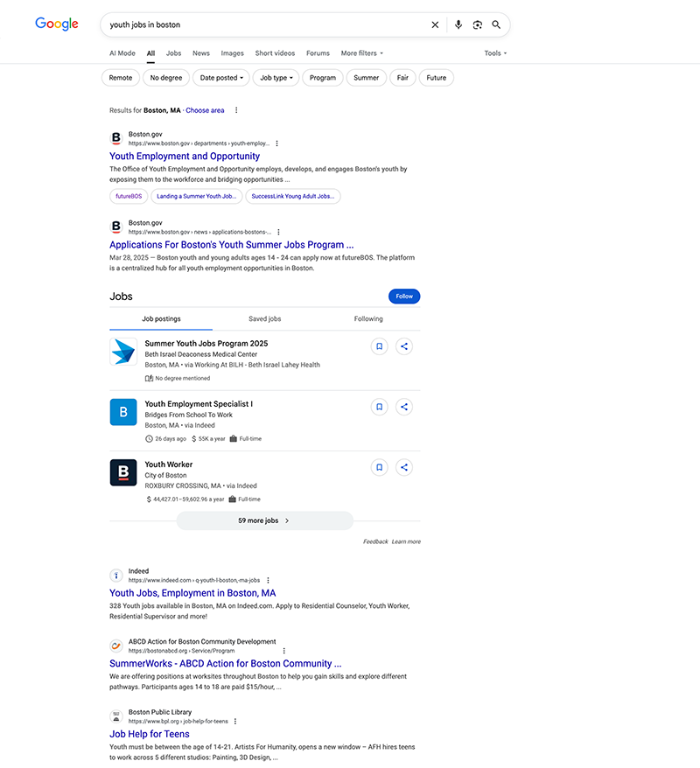Open more options for Indeed result
Screen dimensions: 700x768
[269, 580]
